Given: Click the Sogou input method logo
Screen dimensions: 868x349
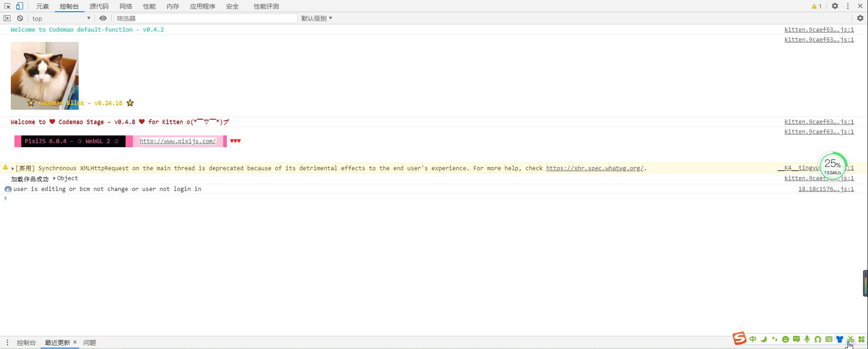Looking at the screenshot, I should tap(739, 338).
